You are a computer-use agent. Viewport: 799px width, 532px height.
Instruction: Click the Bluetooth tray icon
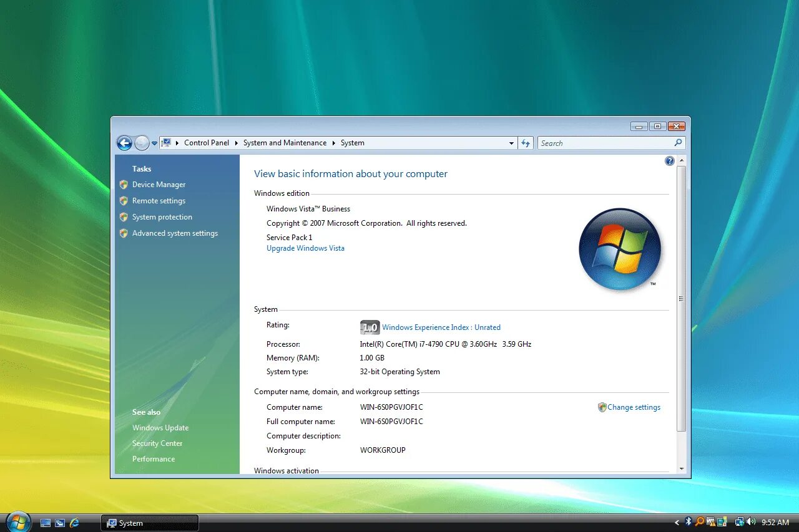coord(689,522)
